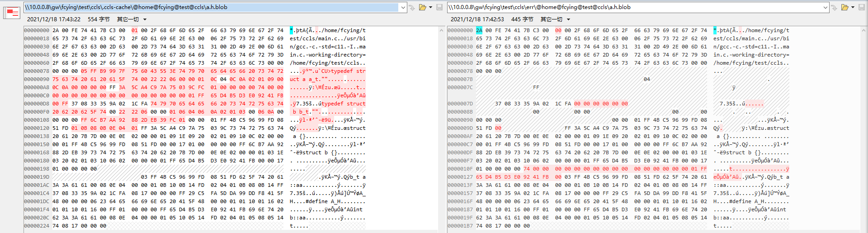Image resolution: width=868 pixels, height=233 pixels.
Task: Select offset 00000224 in left pane
Action: click(37, 226)
